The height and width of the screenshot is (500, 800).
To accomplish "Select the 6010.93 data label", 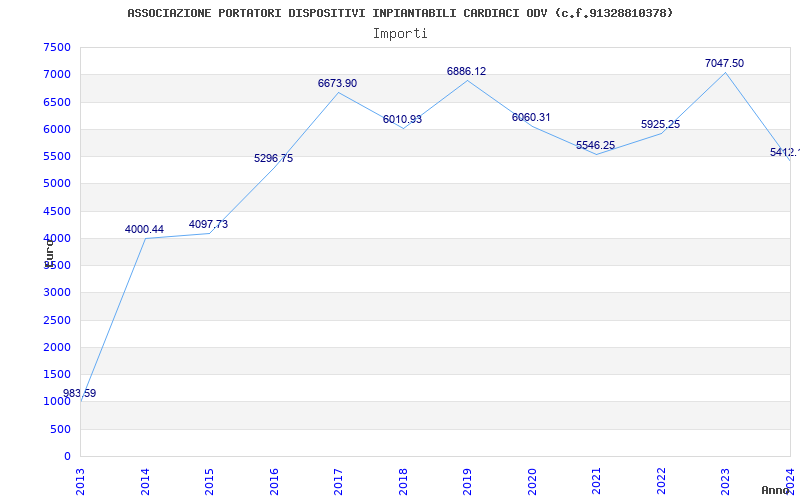I will (402, 120).
